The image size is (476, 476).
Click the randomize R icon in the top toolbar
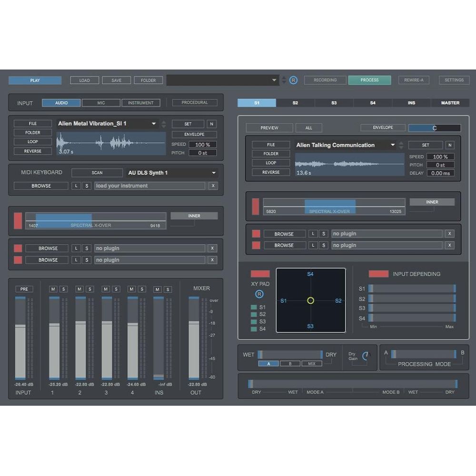click(294, 80)
